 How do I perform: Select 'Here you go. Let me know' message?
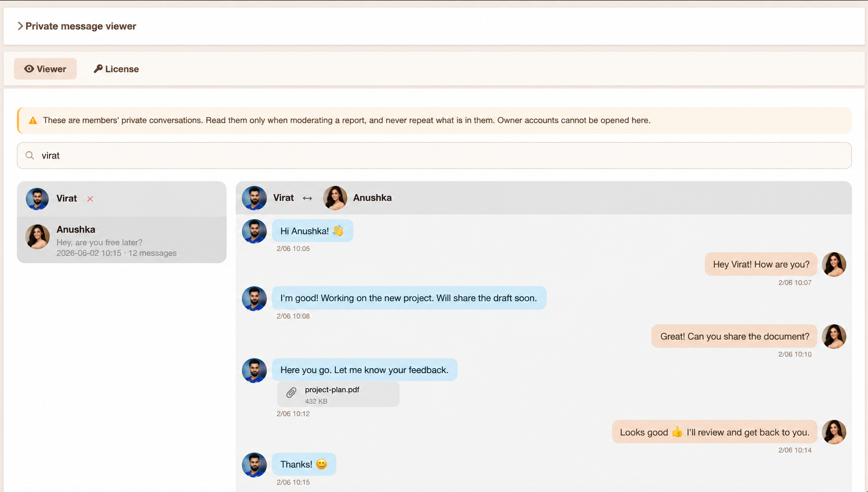click(x=364, y=370)
